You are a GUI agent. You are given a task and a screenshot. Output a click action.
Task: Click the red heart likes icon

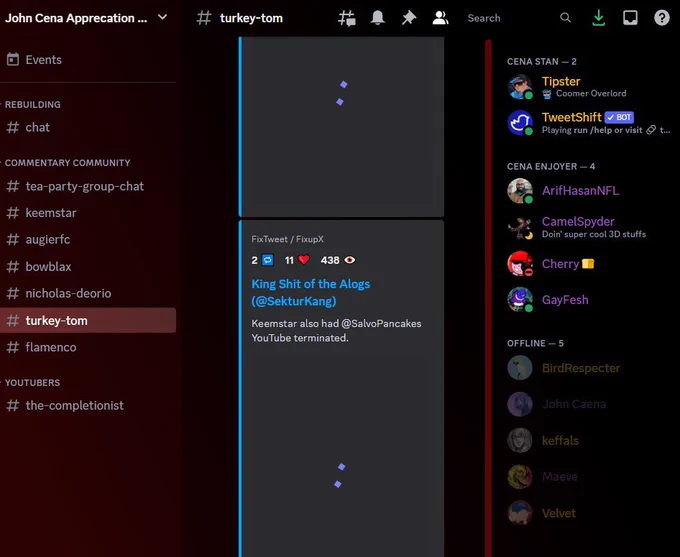point(304,260)
